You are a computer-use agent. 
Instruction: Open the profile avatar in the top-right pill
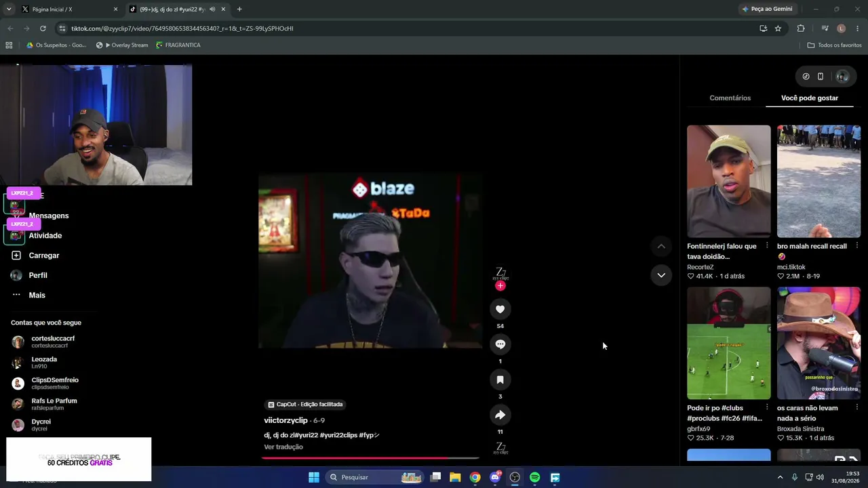click(x=842, y=77)
